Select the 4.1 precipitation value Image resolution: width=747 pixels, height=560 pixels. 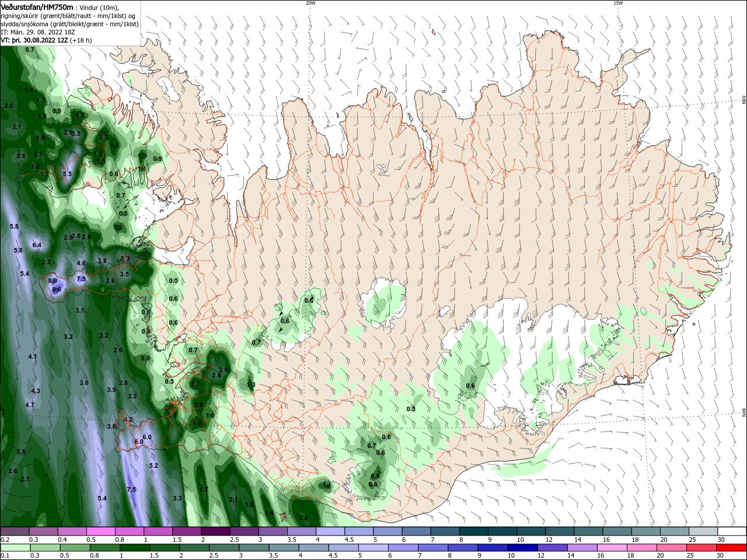[x=33, y=356]
